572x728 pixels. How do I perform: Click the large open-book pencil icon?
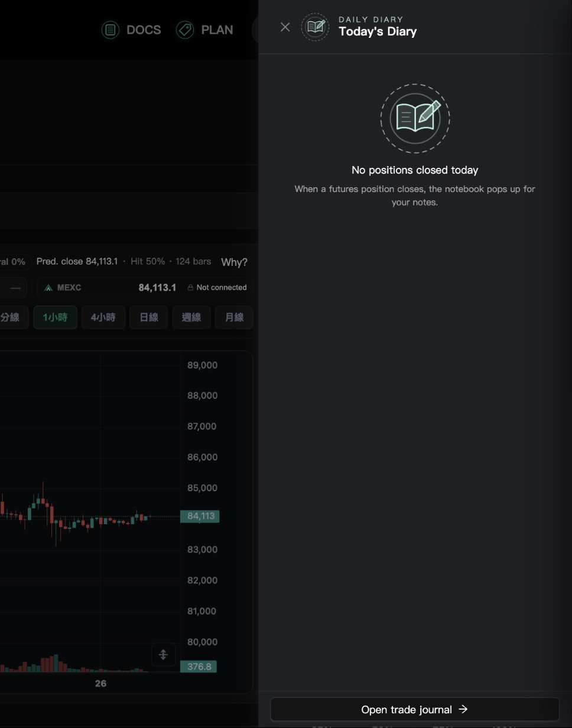tap(415, 118)
